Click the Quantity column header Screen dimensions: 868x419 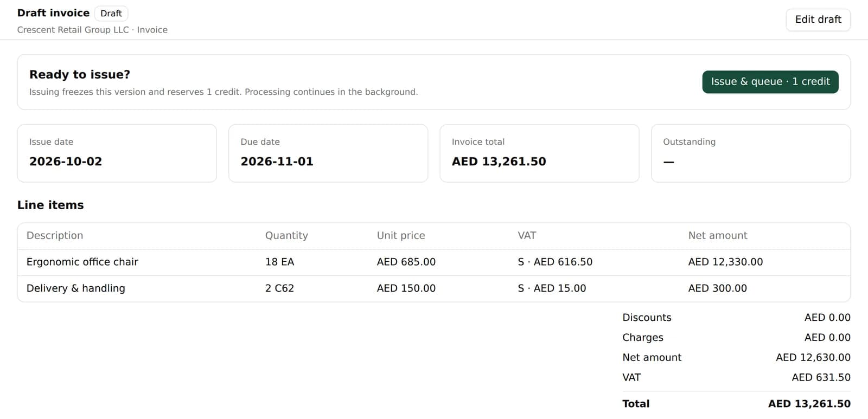pos(286,236)
